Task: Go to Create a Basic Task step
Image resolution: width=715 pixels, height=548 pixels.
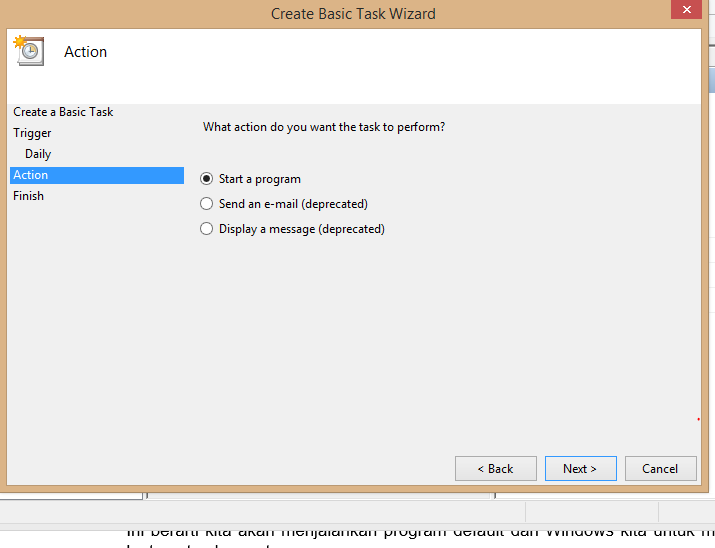Action: pyautogui.click(x=63, y=112)
